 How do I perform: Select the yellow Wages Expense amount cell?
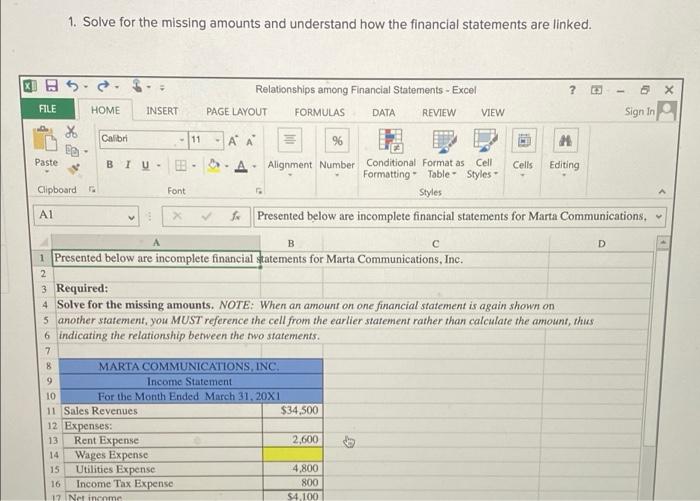click(x=292, y=455)
